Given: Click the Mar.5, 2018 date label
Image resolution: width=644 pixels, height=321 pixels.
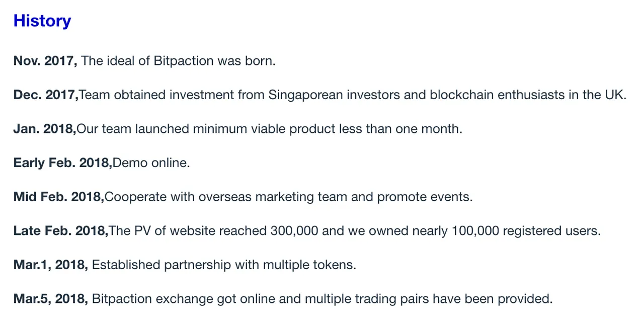Looking at the screenshot, I should coord(51,299).
